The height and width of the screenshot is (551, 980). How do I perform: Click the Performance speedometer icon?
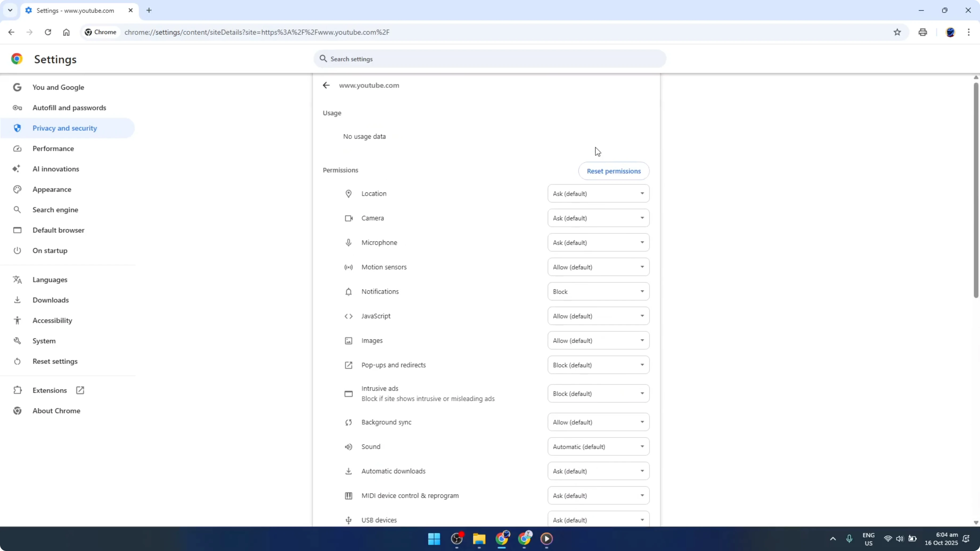click(17, 148)
